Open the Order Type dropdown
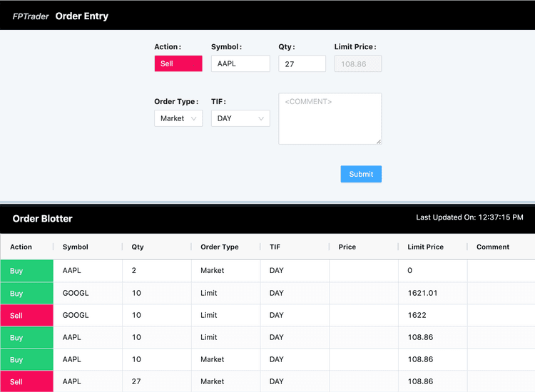 178,118
